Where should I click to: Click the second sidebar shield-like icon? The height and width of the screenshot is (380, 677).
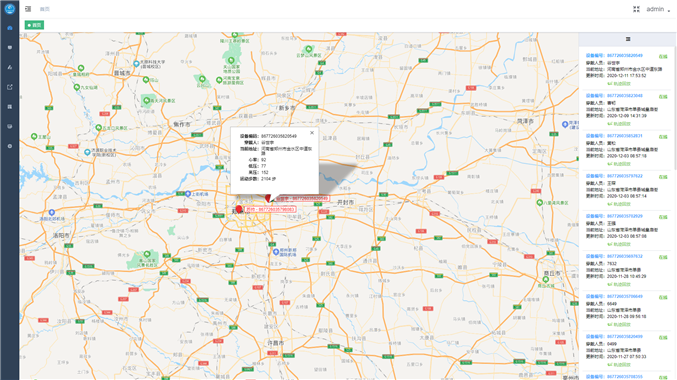pos(9,48)
